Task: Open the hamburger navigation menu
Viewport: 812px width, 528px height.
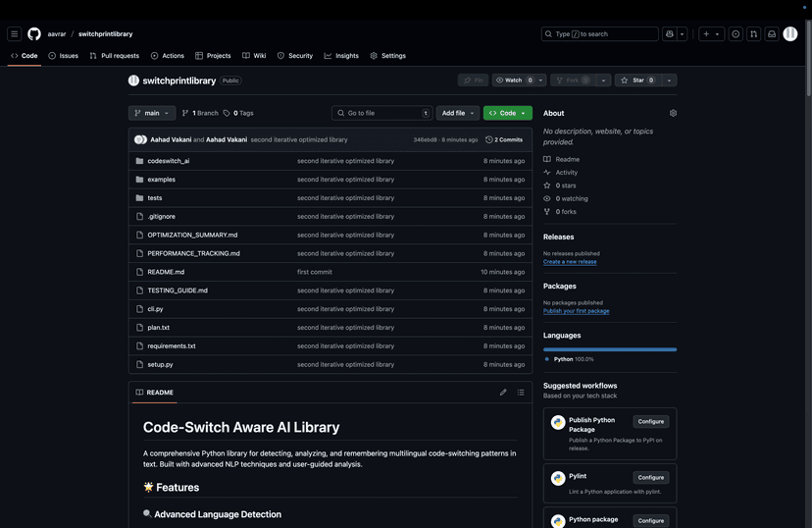Action: click(x=15, y=34)
